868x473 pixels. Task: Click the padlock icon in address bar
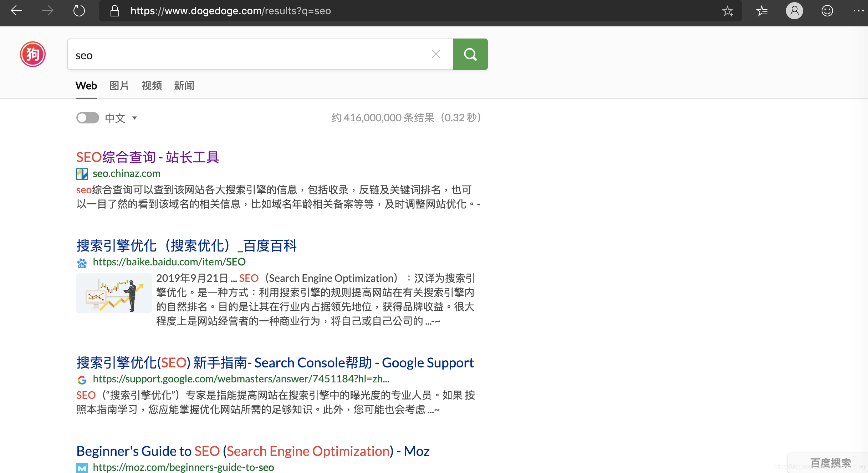pyautogui.click(x=115, y=11)
